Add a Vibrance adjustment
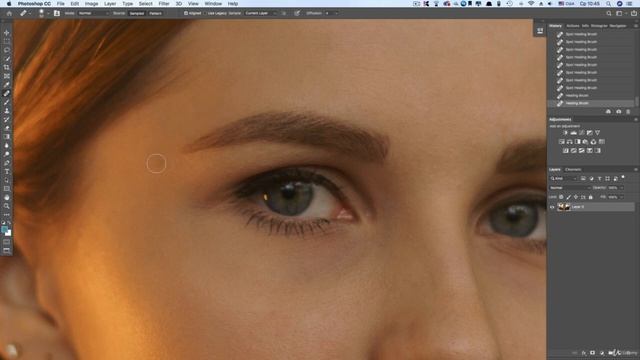640x360 pixels. click(598, 133)
